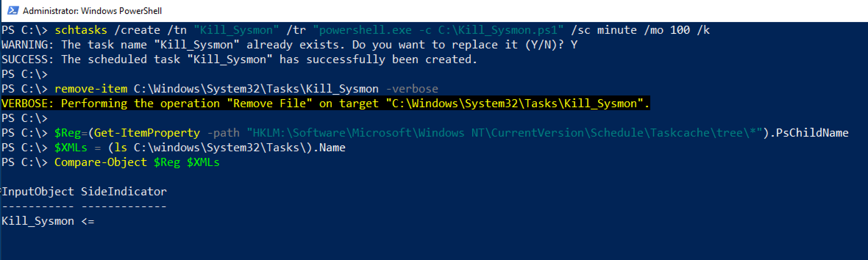Image resolution: width=868 pixels, height=260 pixels.
Task: Click the SUCCESS scheduled task message line
Action: 239,59
